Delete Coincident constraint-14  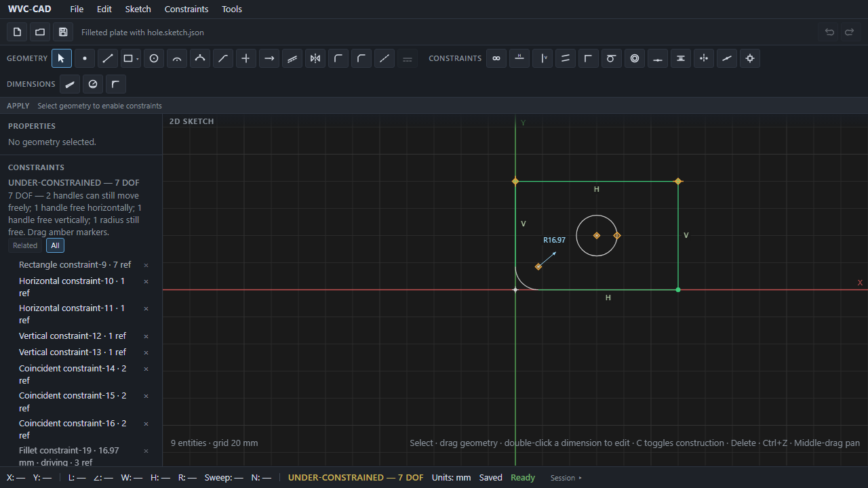pos(146,369)
